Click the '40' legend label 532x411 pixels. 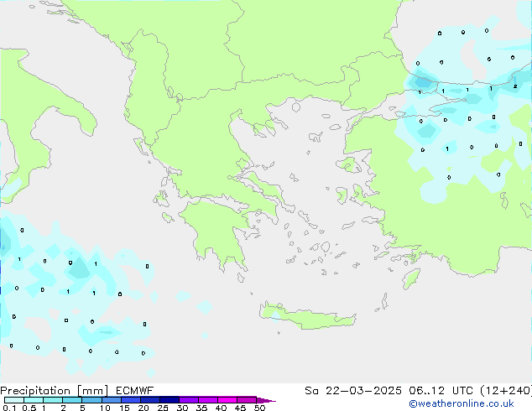coord(221,408)
